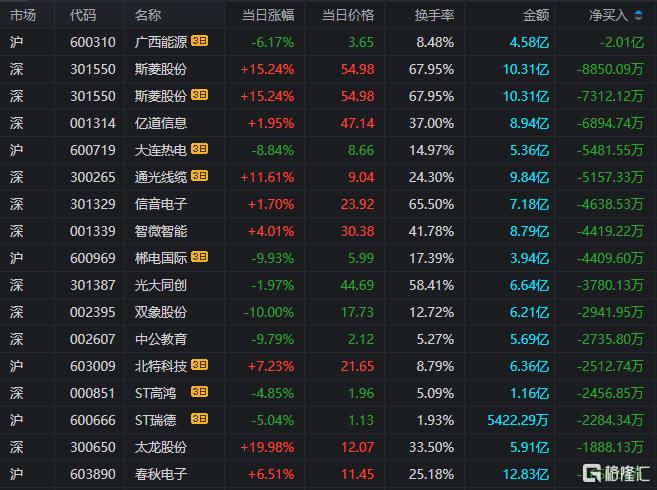Select stock name 双象股份

(x=161, y=312)
